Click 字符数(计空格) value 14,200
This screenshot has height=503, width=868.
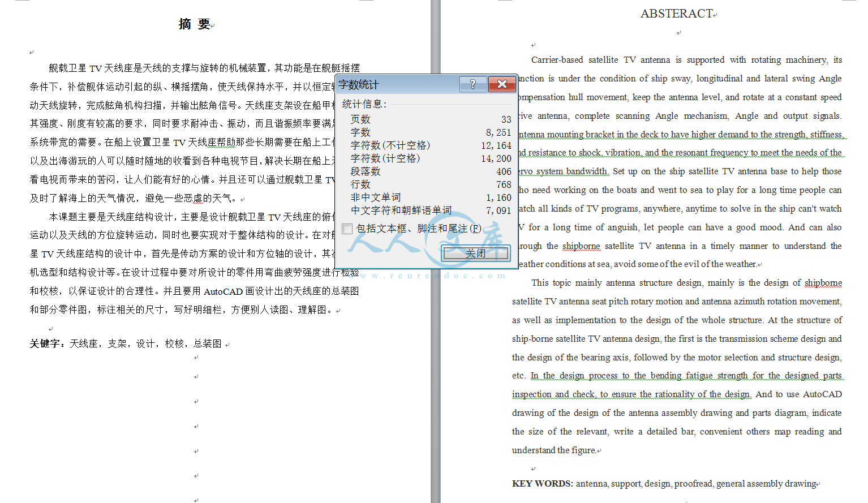(496, 158)
